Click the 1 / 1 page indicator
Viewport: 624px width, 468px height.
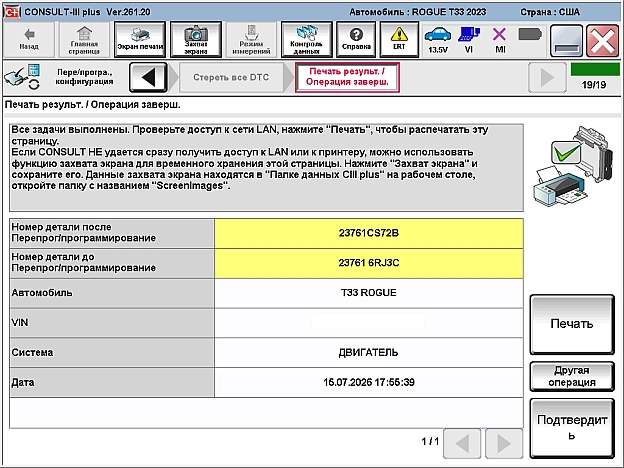430,441
